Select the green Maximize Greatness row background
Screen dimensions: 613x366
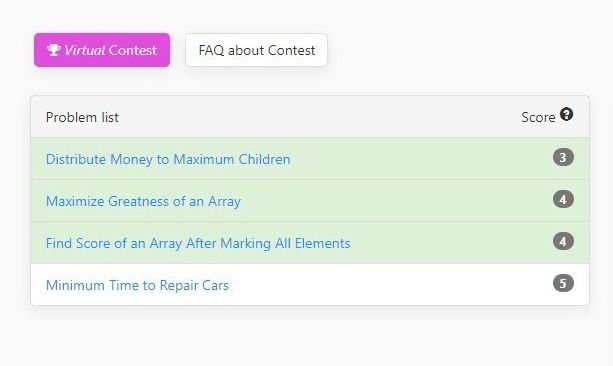click(x=310, y=201)
